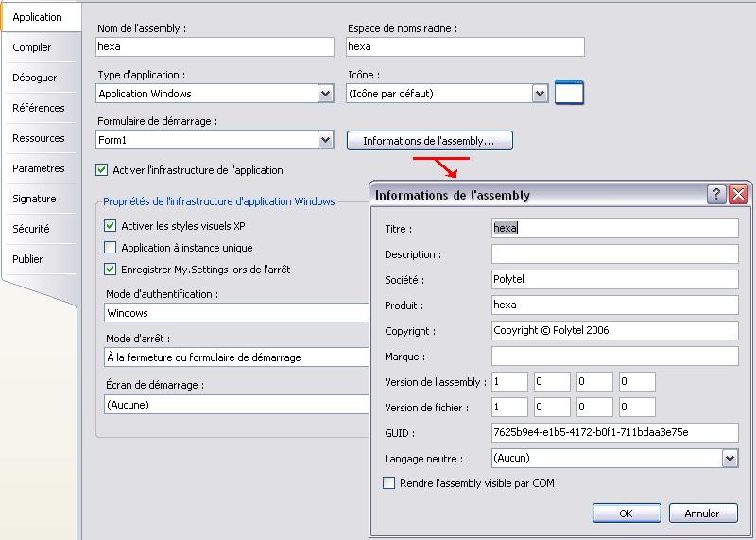Toggle Activer l'infrastructure de l'application checkbox
This screenshot has height=540, width=756.
[102, 170]
